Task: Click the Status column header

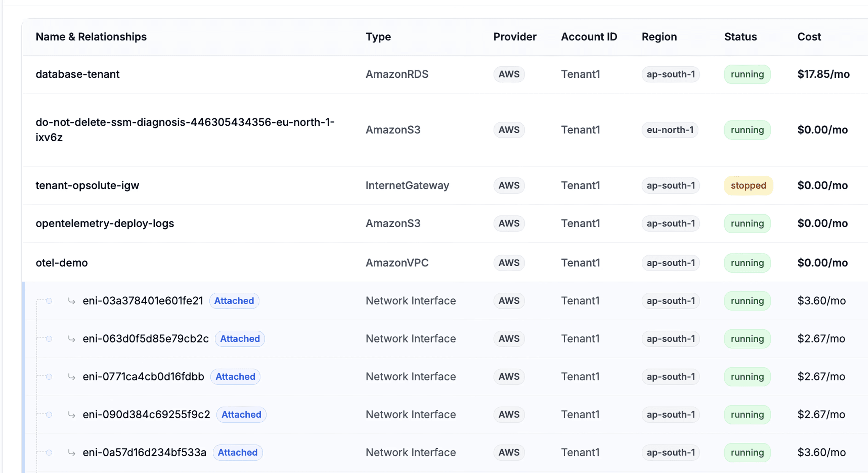Action: [740, 37]
